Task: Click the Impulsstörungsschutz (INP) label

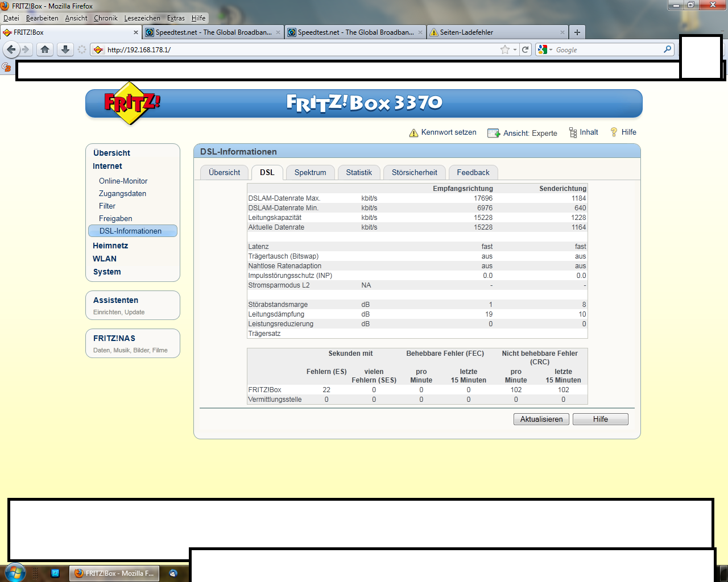Action: [x=290, y=276]
